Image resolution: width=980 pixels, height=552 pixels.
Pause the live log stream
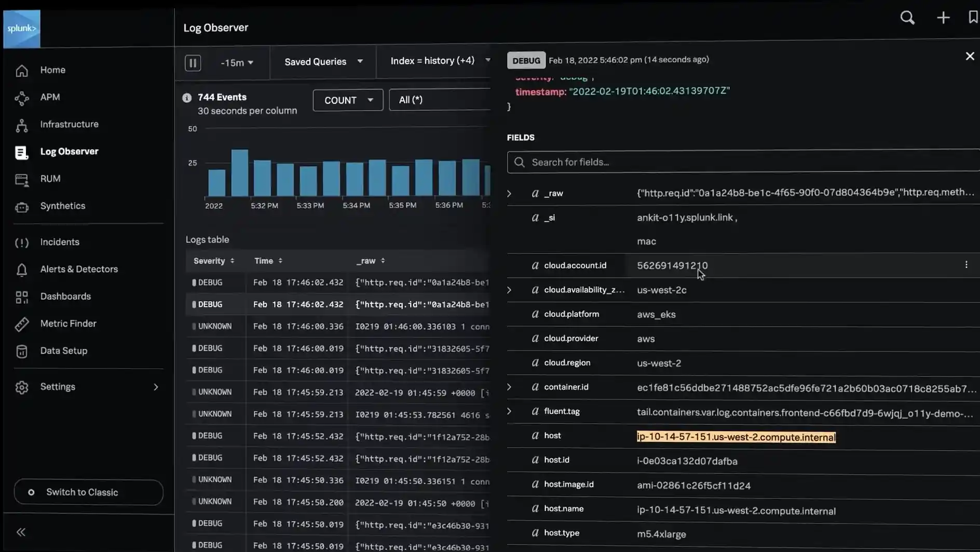click(193, 63)
